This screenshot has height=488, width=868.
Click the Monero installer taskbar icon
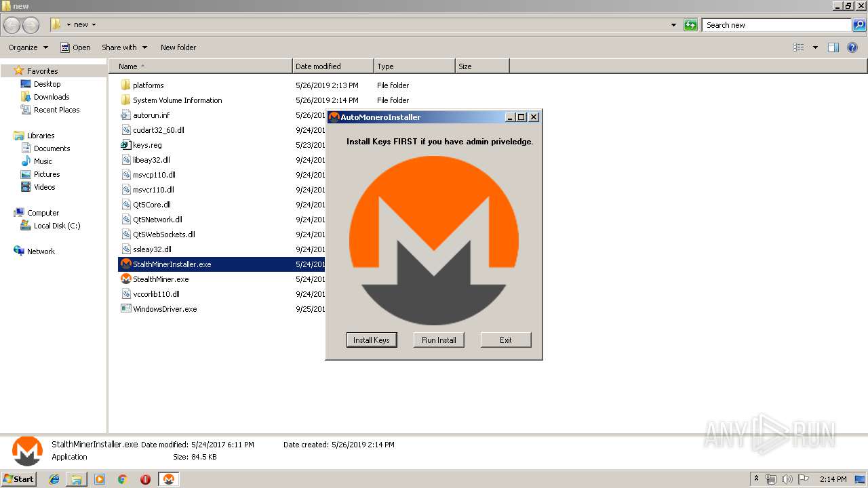click(168, 479)
